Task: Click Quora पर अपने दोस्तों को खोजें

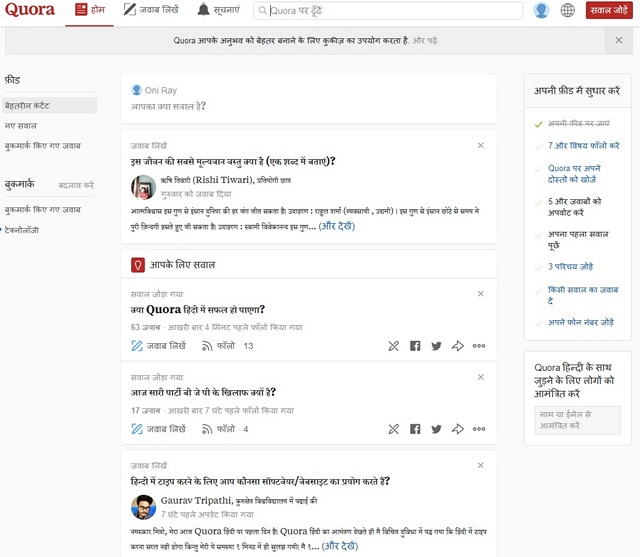Action: [x=574, y=174]
